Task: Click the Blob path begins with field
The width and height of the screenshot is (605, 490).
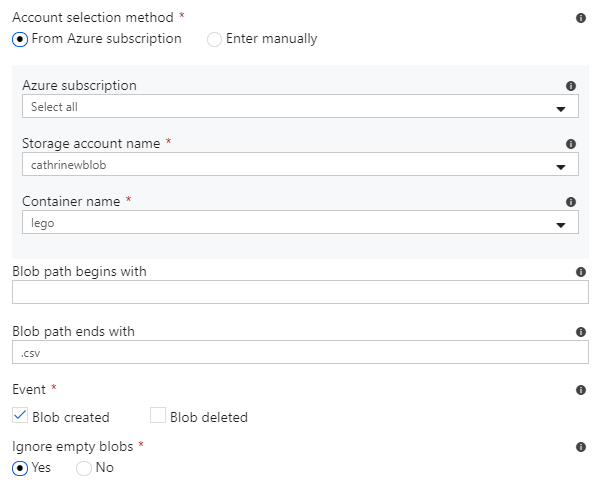Action: pos(300,292)
